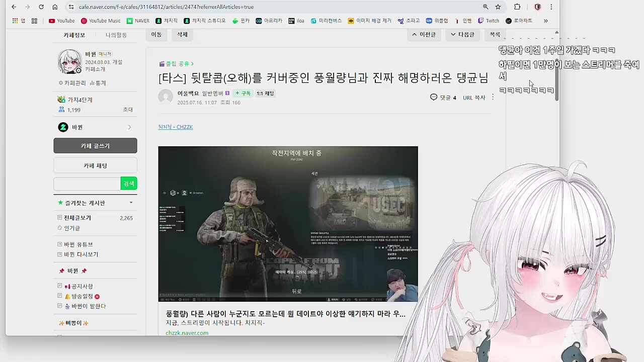644x362 pixels.
Task: Go back with the browser back arrow
Action: [x=14, y=7]
